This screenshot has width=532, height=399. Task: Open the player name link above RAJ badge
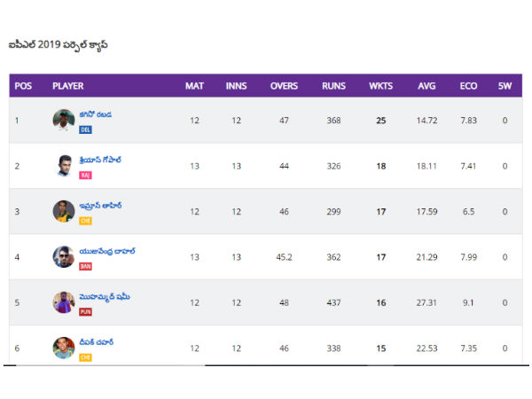tap(100, 160)
